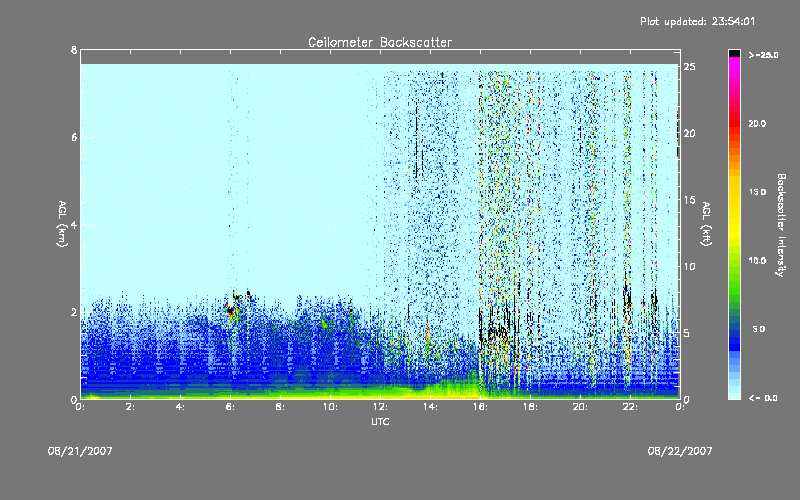The image size is (800, 500).
Task: Click the "2:" hour tick on UTC axis
Action: pyautogui.click(x=131, y=407)
